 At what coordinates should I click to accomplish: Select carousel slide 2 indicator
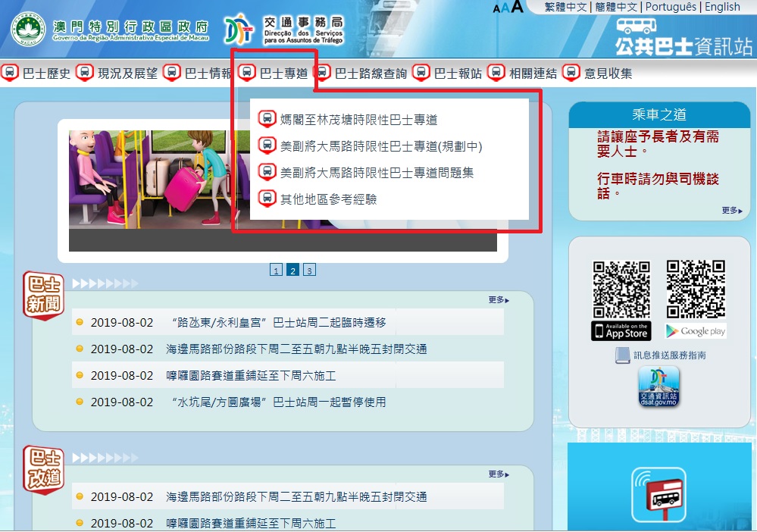pyautogui.click(x=292, y=271)
